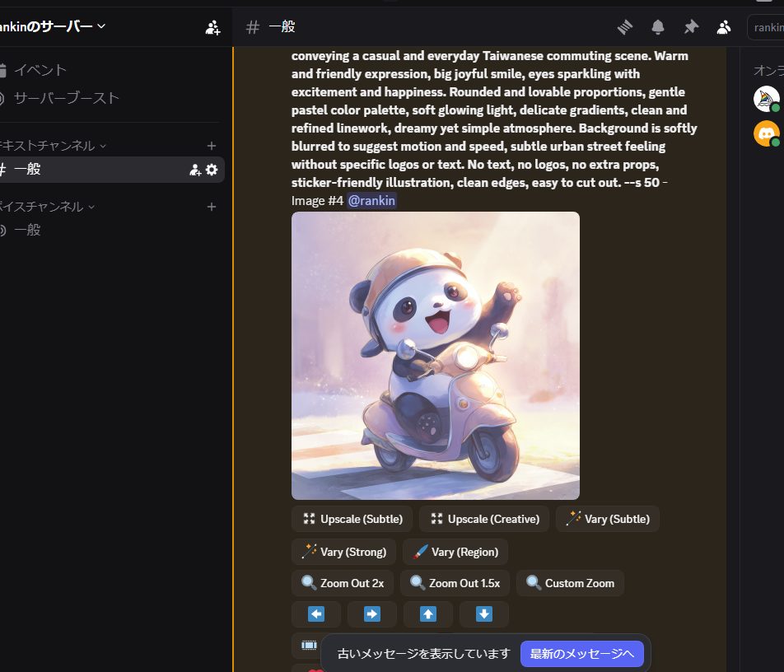
Task: Click invite icon beside the server name
Action: tap(212, 27)
